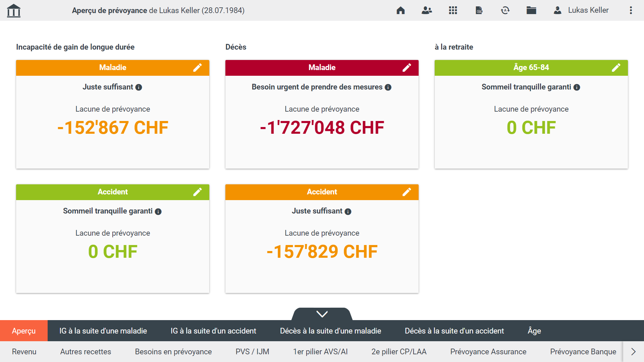Screen dimensions: 644x362
Task: Open the apps grid icon
Action: [x=453, y=10]
